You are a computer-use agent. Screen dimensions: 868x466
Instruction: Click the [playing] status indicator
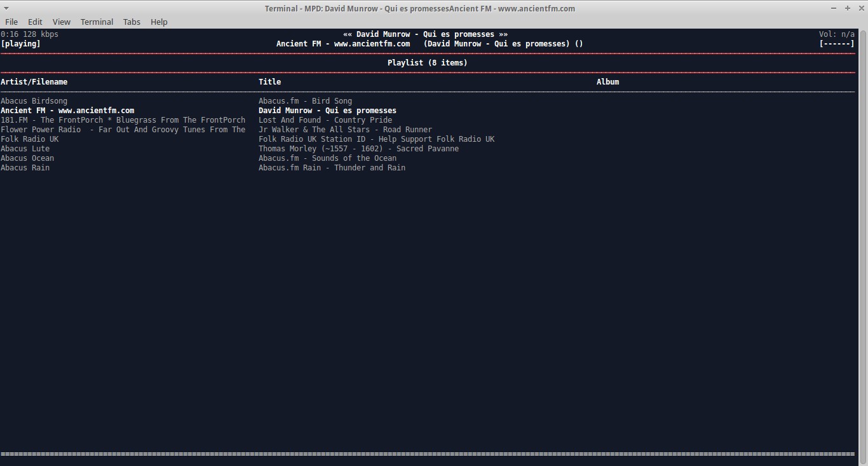(x=20, y=44)
